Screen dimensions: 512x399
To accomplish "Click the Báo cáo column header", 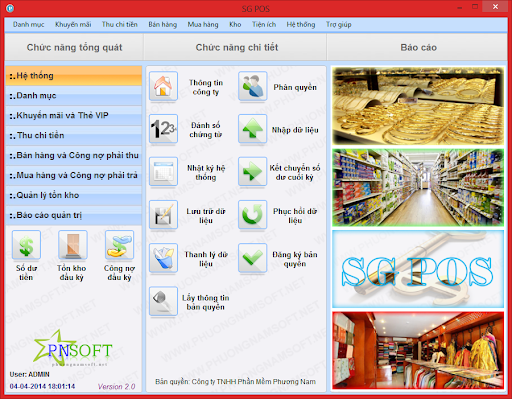I will 418,47.
